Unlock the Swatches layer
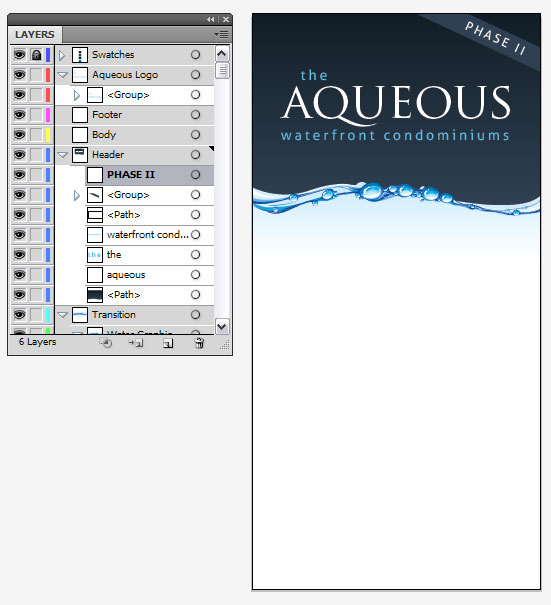Screen dimensions: 551x605 [36, 55]
